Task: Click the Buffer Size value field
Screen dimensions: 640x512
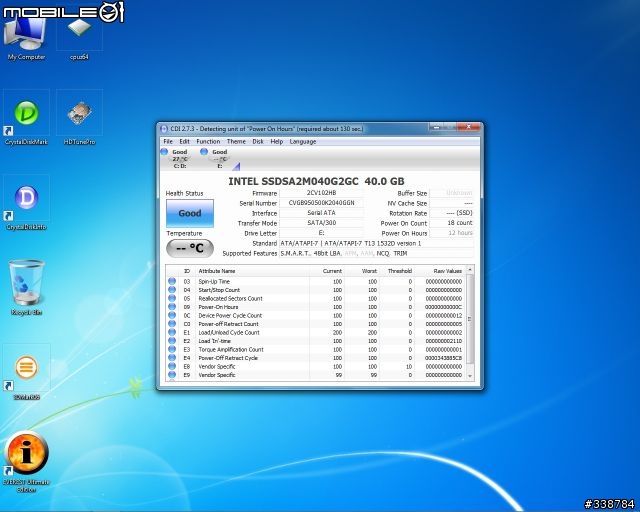Action: pos(451,193)
